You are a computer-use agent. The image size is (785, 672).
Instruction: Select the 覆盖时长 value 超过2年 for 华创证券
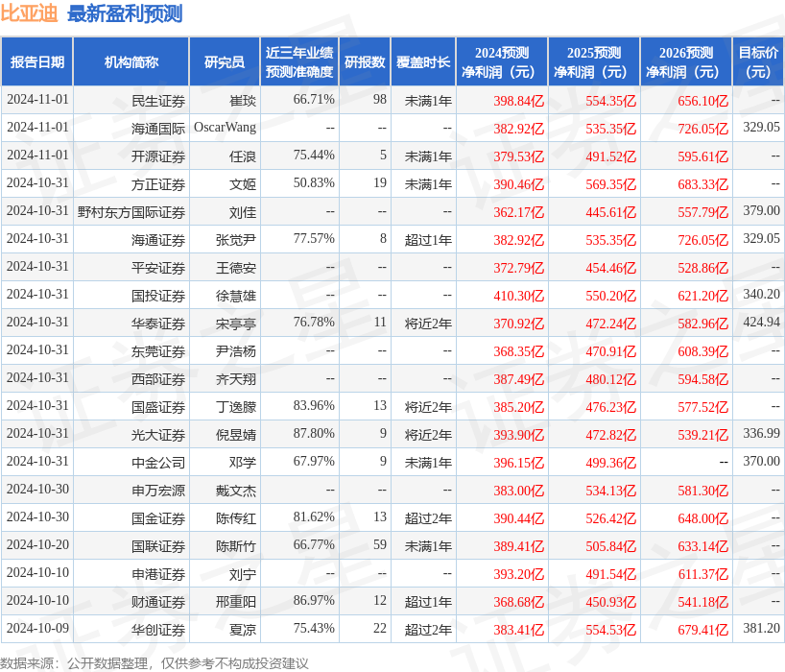click(426, 629)
